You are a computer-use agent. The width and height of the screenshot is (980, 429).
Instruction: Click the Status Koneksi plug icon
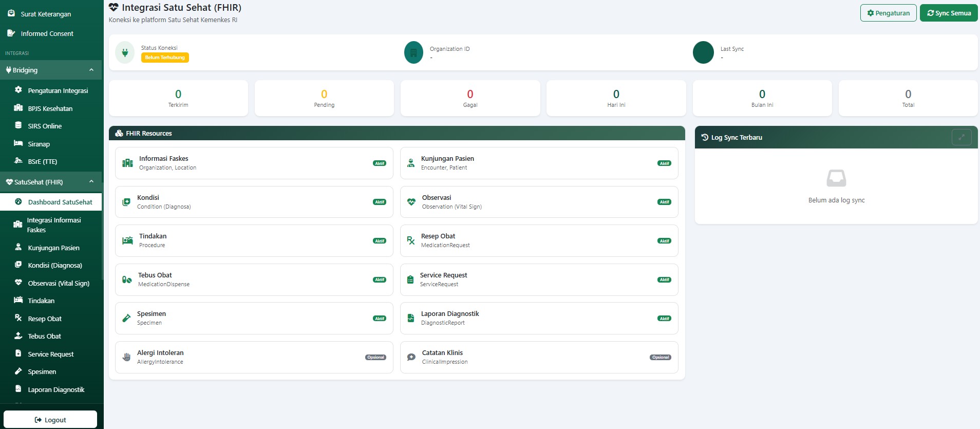click(x=125, y=52)
